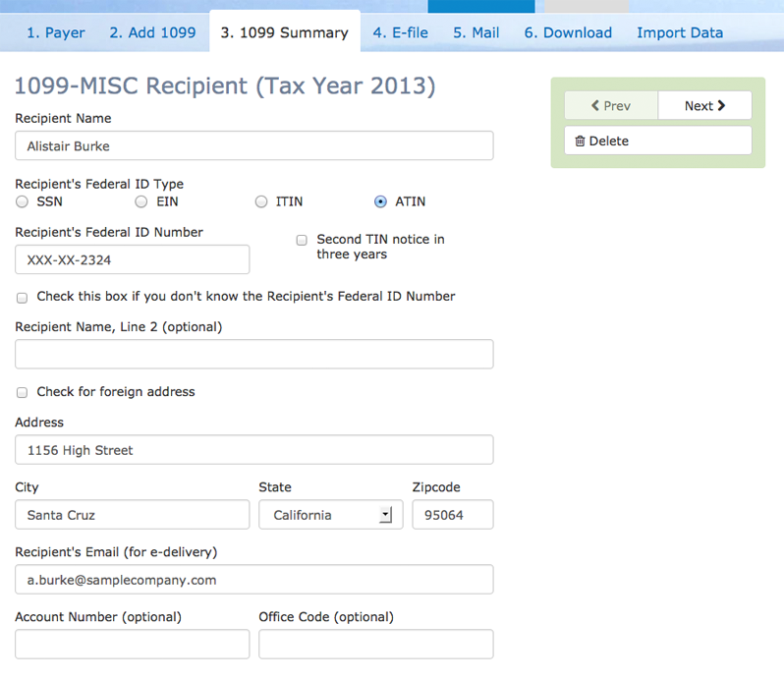784x680 pixels.
Task: Go to the next recipient
Action: pyautogui.click(x=704, y=106)
